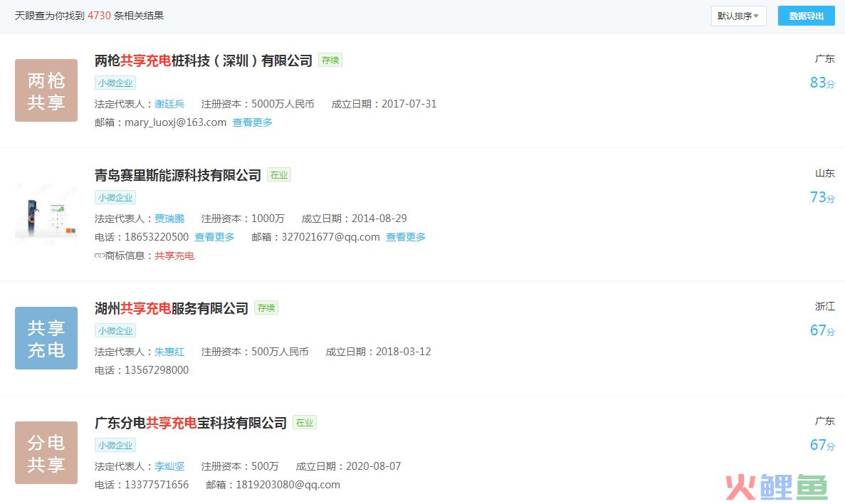Click 小微企业 tag under 青岛赛里斯能源科技

(115, 197)
